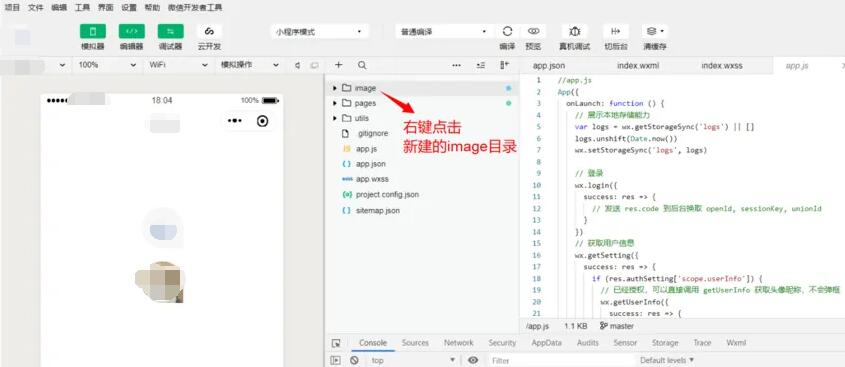Screen dimensions: 845x367
Task: Toggle the 模拟器 simulator panel button
Action: pos(93,31)
